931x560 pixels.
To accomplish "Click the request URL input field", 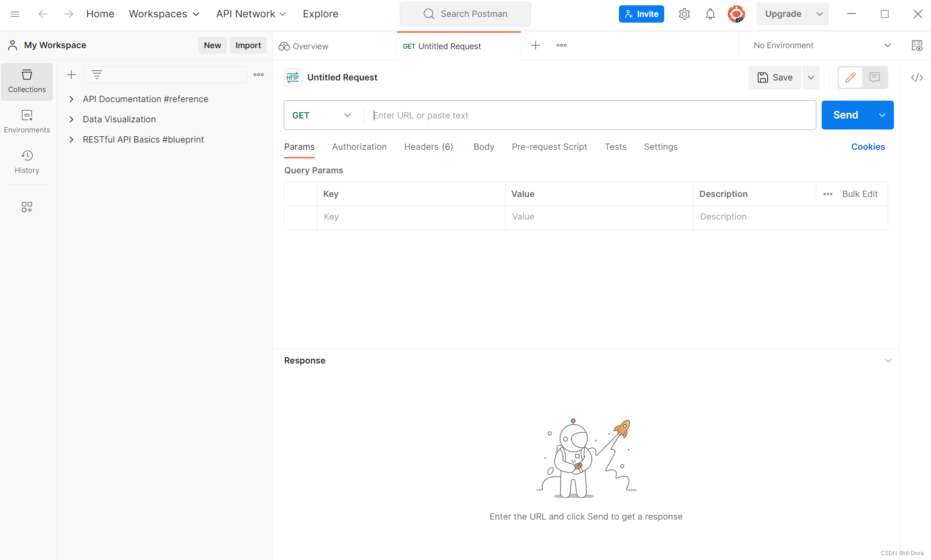I will tap(590, 115).
